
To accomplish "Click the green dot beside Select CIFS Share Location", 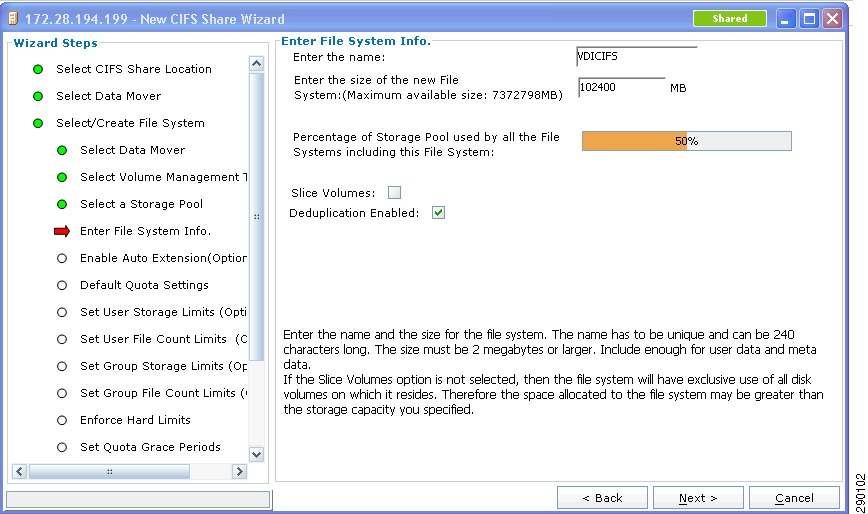I will [x=38, y=69].
